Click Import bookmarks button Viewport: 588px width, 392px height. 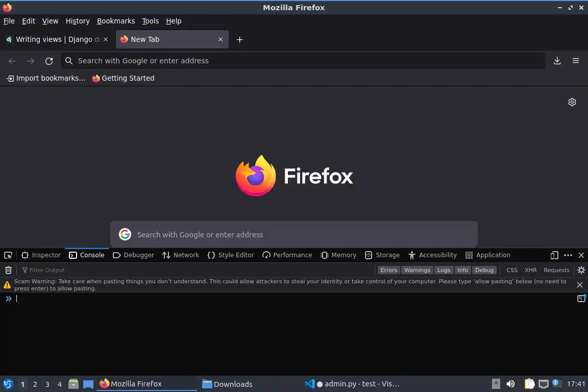(x=46, y=79)
